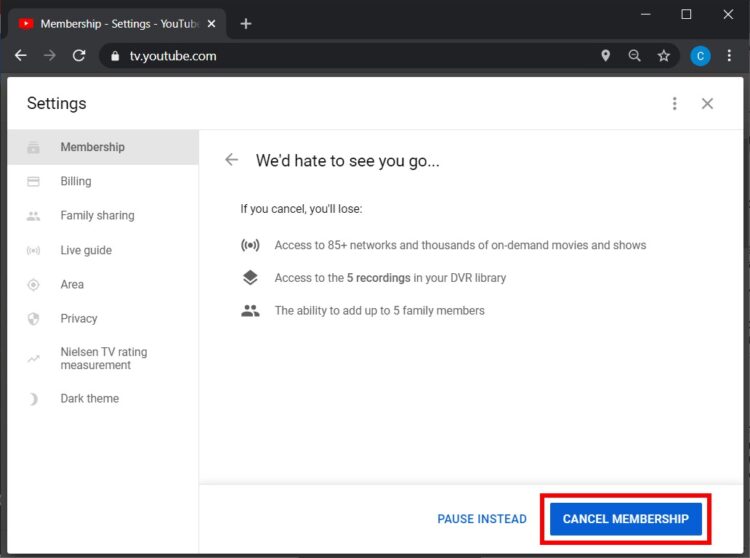The height and width of the screenshot is (558, 750).
Task: Click the Nielsen trend line icon
Action: tap(33, 359)
